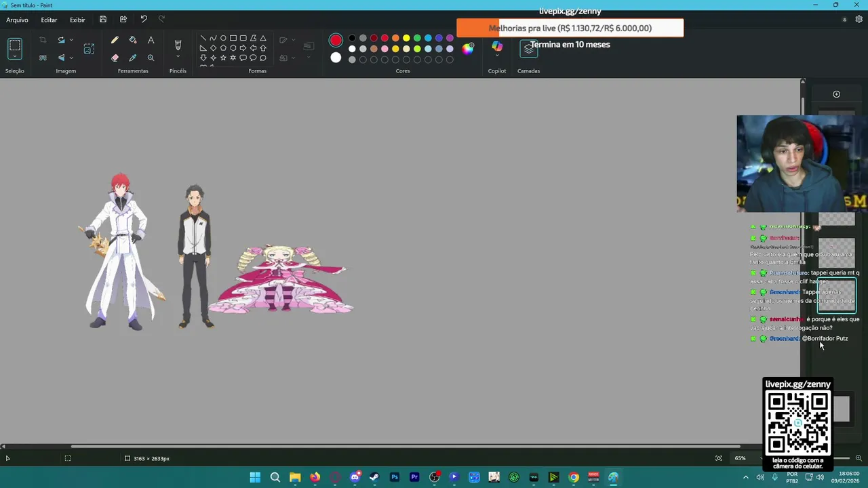The height and width of the screenshot is (488, 868).
Task: Select the Line shape
Action: tap(203, 38)
